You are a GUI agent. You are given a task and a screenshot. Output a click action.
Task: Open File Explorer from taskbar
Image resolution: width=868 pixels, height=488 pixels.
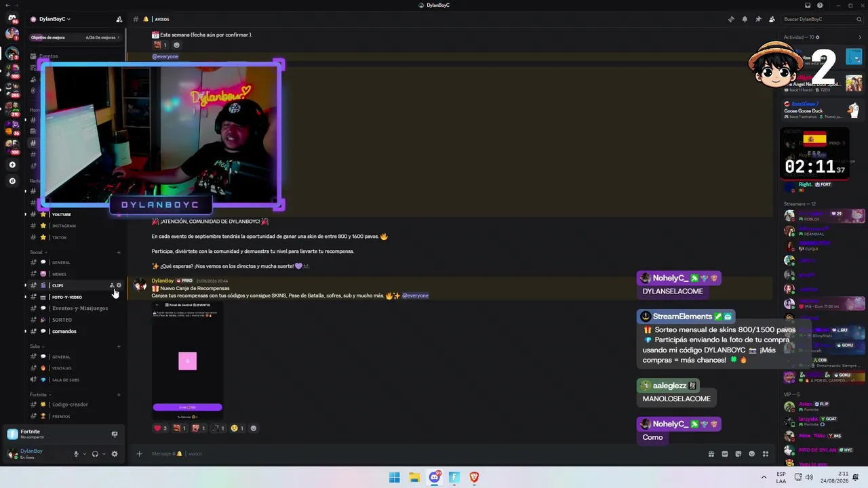[x=414, y=477]
